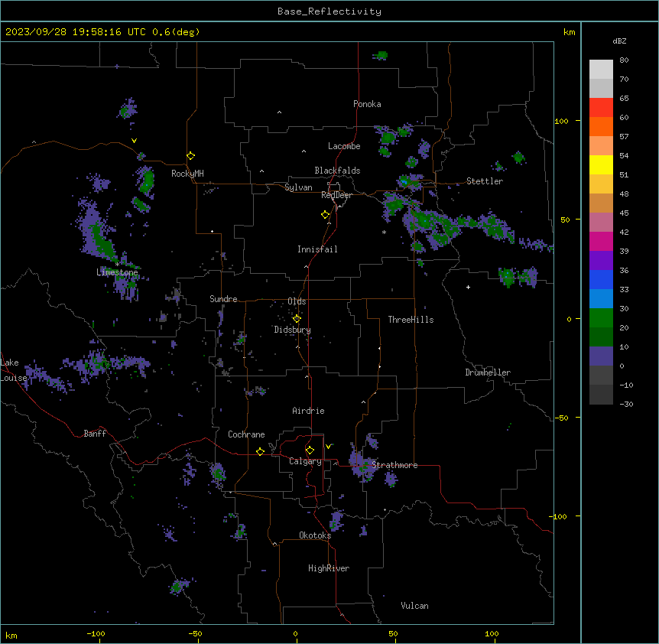Click the Okotoks label
Image resolution: width=659 pixels, height=644 pixels.
pyautogui.click(x=315, y=535)
